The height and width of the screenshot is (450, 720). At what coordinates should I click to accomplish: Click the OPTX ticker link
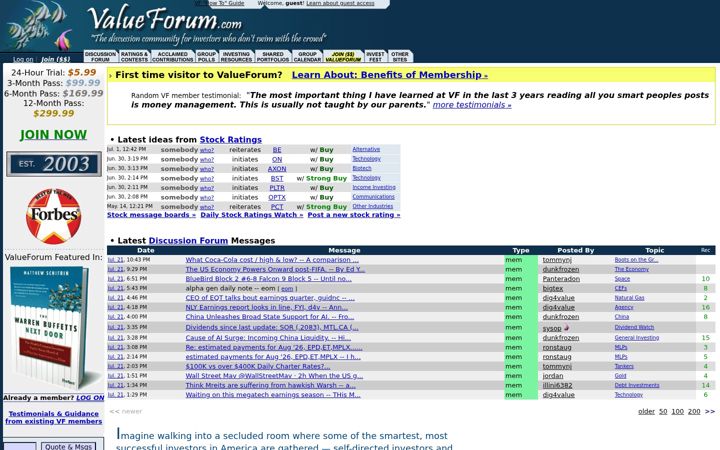(277, 197)
